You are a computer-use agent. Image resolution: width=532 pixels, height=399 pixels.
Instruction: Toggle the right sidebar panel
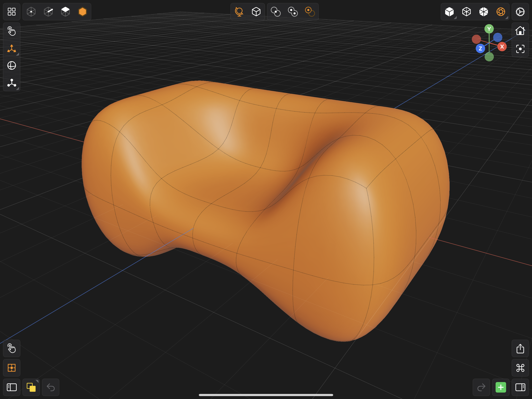pyautogui.click(x=520, y=387)
